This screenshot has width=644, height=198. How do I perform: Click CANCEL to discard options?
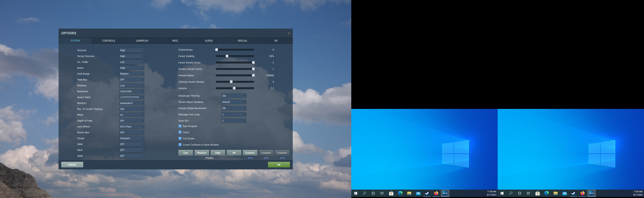click(72, 165)
